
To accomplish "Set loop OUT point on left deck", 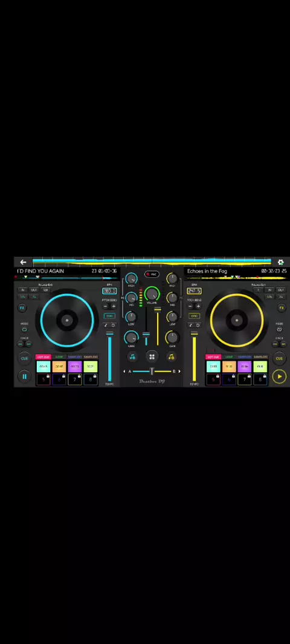I will pyautogui.click(x=34, y=290).
